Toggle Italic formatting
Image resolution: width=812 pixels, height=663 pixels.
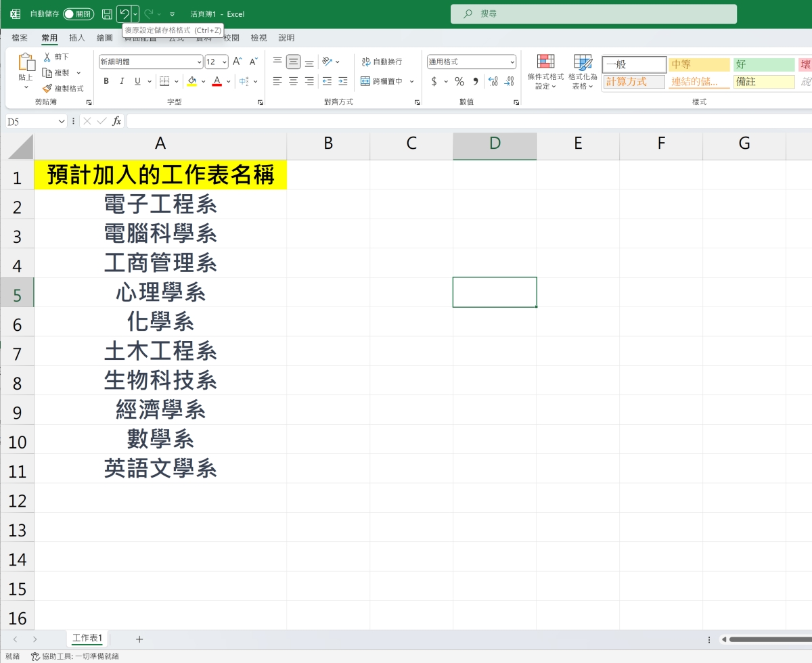[122, 81]
